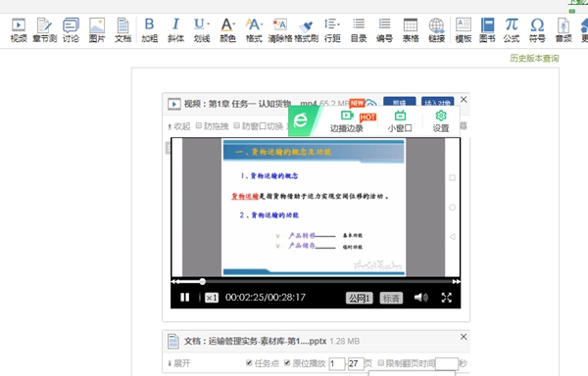Apply bold with the 加粗 icon
588x376 pixels.
click(x=149, y=29)
